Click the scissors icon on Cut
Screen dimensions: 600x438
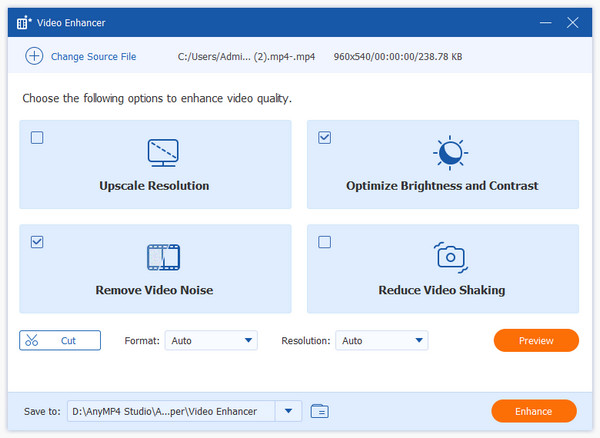click(x=32, y=341)
